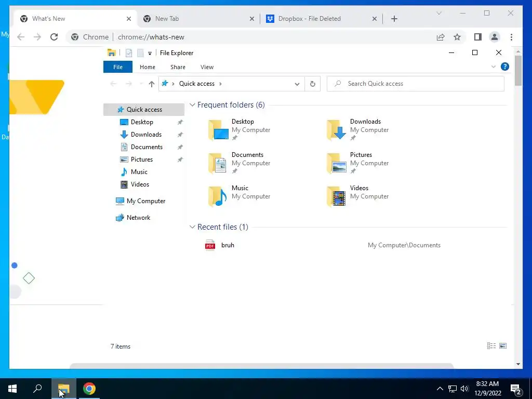Select the Pictures folder icon in Frequent folders
Screen dimensions: 532x399
coord(336,163)
